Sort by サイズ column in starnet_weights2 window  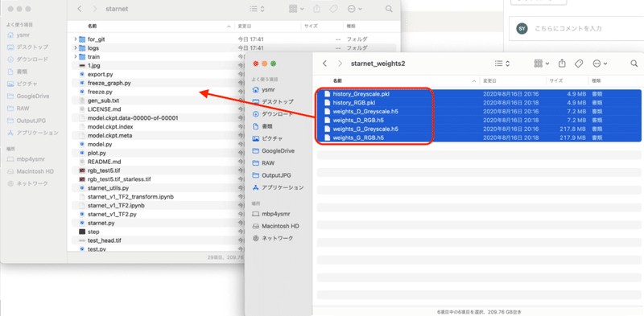click(556, 81)
